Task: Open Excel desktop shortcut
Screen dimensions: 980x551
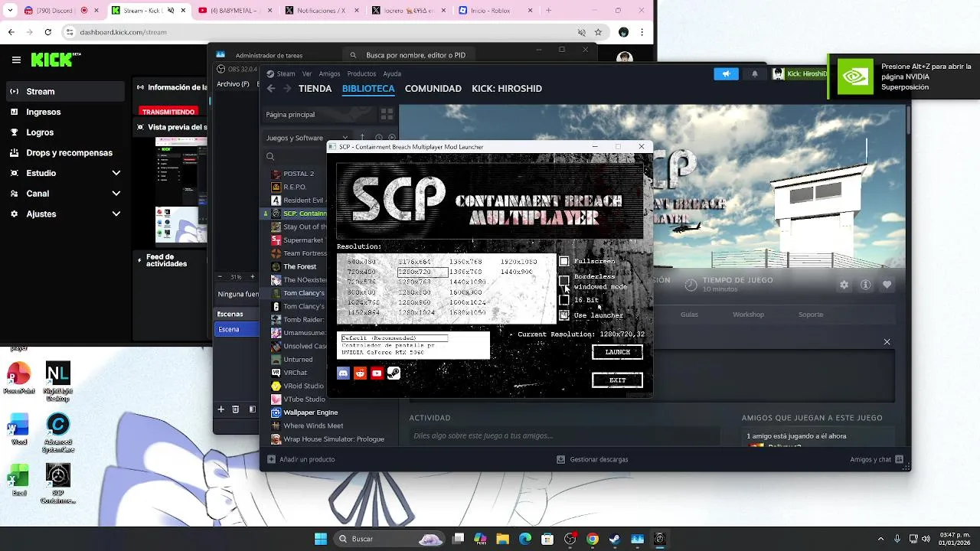Action: coord(18,481)
